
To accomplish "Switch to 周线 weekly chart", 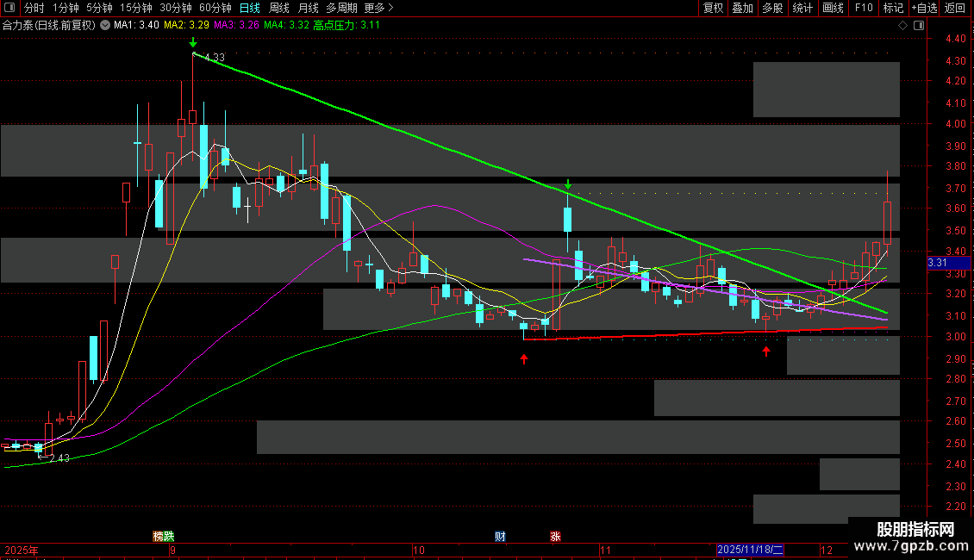I will (x=279, y=8).
